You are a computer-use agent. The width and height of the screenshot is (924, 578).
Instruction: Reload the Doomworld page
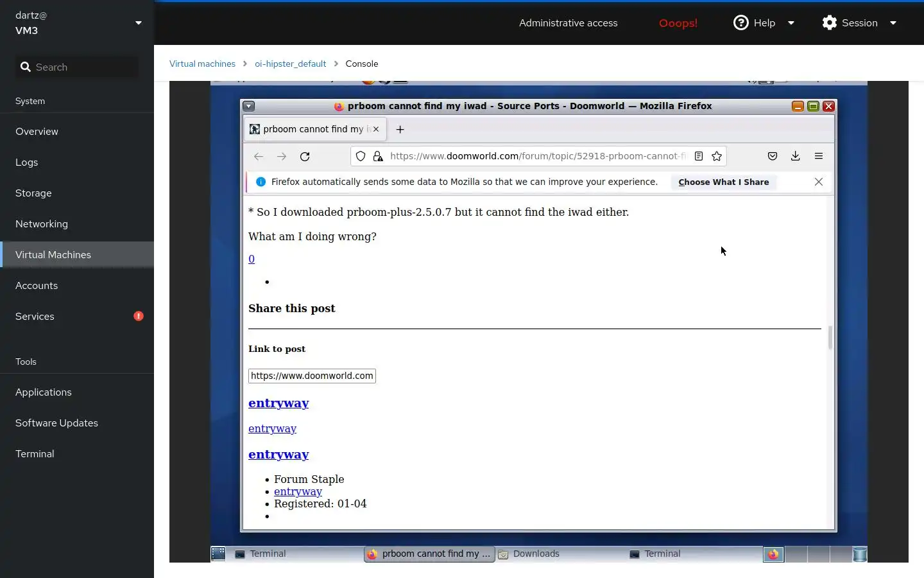[305, 156]
